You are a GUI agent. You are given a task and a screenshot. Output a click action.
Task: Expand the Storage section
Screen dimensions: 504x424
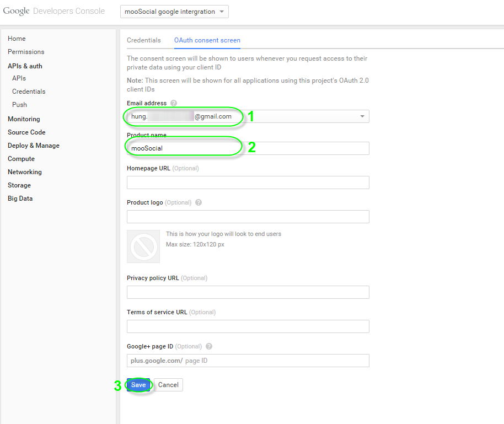(19, 185)
